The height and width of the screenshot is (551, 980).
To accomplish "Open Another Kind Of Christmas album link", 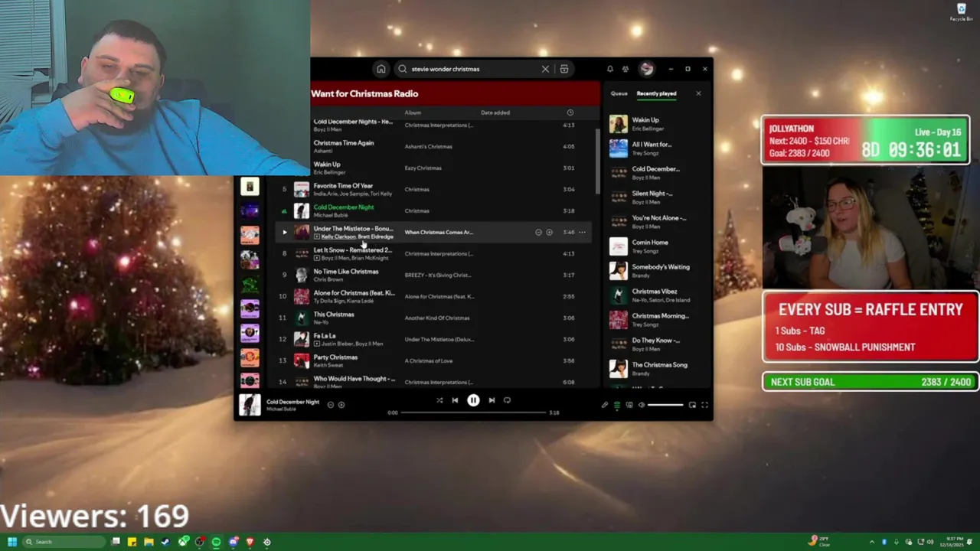I will 437,318.
